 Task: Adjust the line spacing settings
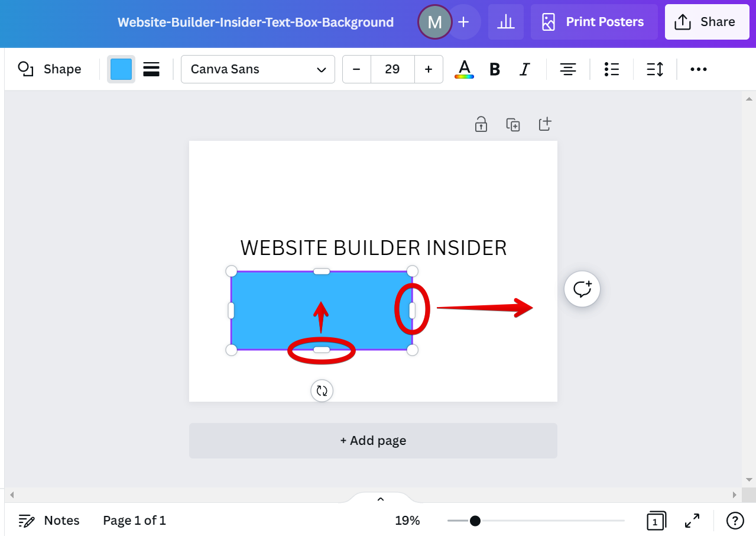[654, 69]
